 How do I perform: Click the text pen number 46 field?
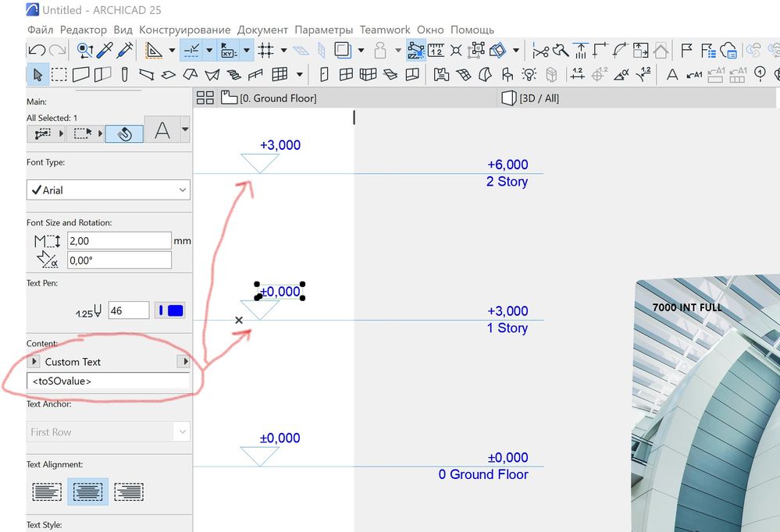click(x=129, y=310)
